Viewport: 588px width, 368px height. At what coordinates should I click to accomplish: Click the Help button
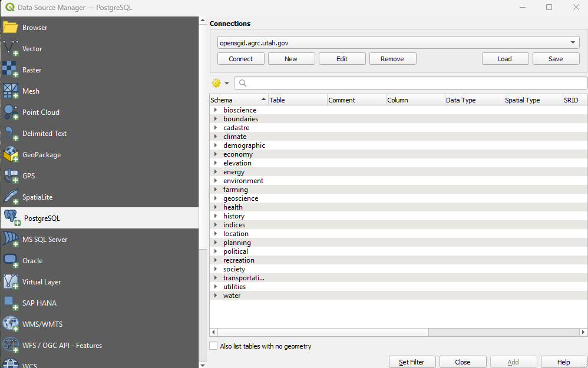tap(564, 362)
